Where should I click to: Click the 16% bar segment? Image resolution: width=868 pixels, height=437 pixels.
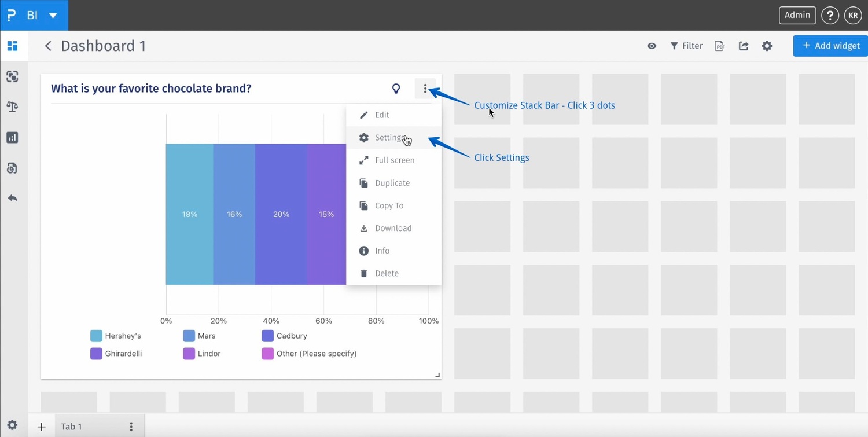coord(234,214)
